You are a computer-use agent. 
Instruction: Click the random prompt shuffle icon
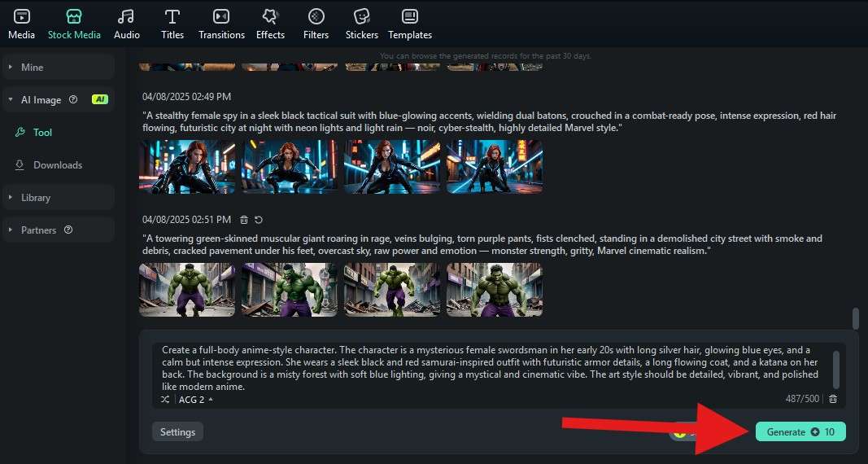pyautogui.click(x=165, y=399)
